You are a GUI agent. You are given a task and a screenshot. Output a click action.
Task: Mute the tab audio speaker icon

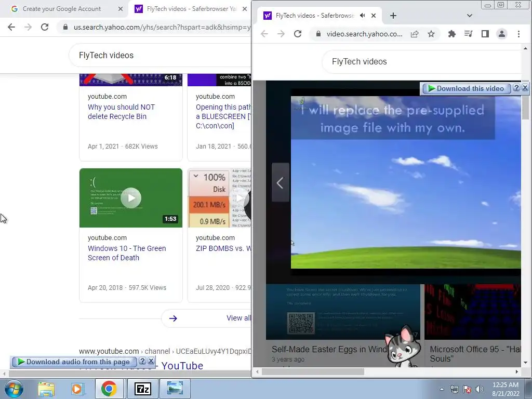tap(362, 16)
